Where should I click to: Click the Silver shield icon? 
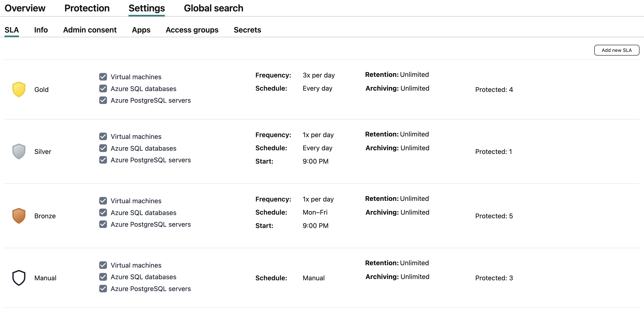point(19,151)
